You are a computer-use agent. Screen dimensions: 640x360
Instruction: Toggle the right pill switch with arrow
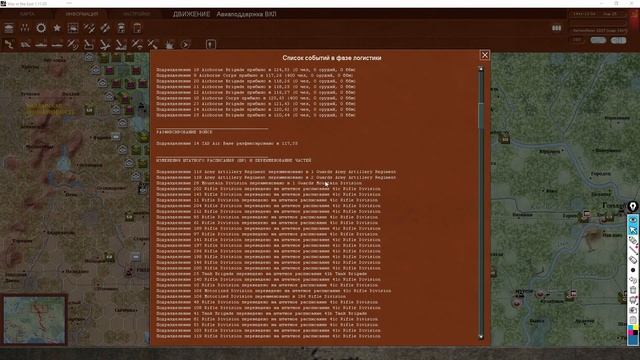tap(618, 40)
